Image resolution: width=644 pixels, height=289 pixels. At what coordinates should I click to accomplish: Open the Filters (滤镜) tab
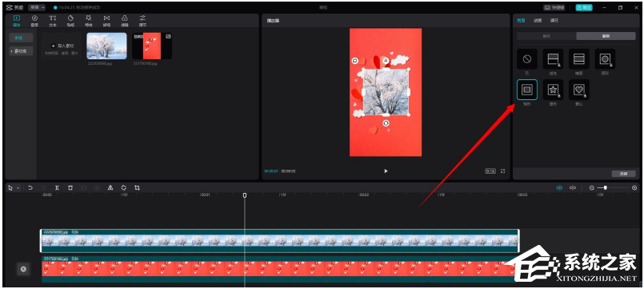[125, 21]
